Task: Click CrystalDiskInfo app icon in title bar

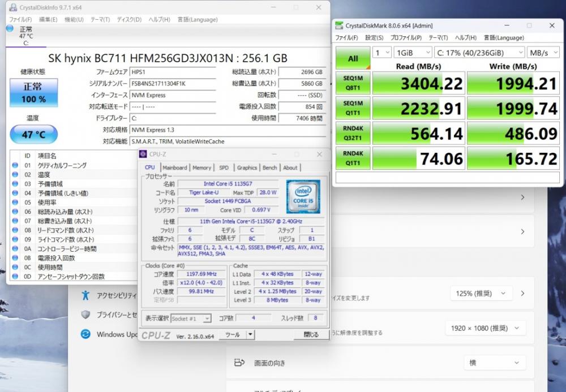Action: coord(12,7)
